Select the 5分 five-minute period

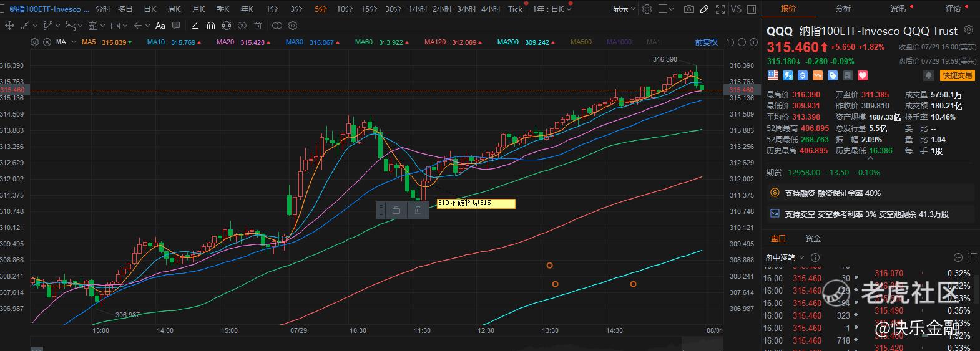tap(320, 9)
